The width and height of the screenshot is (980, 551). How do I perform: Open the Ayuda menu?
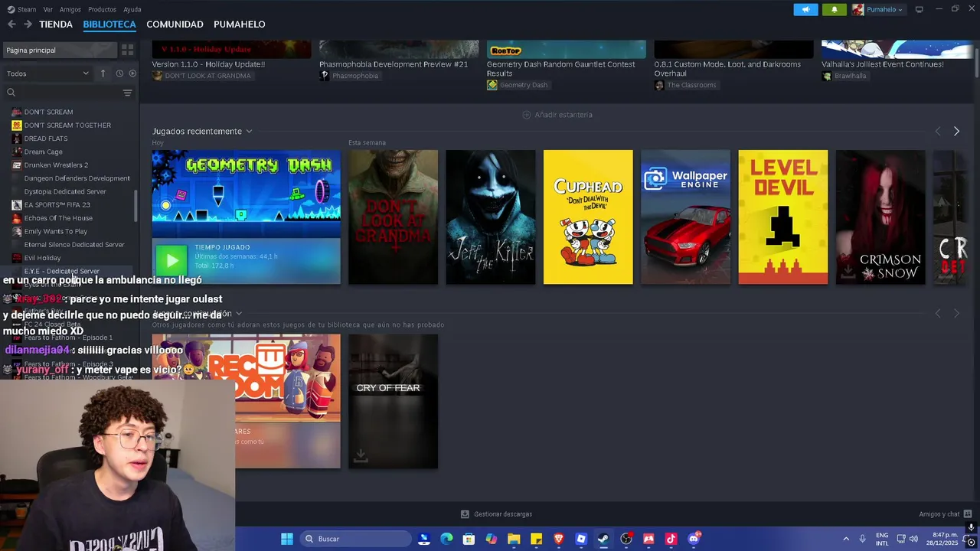pyautogui.click(x=132, y=9)
